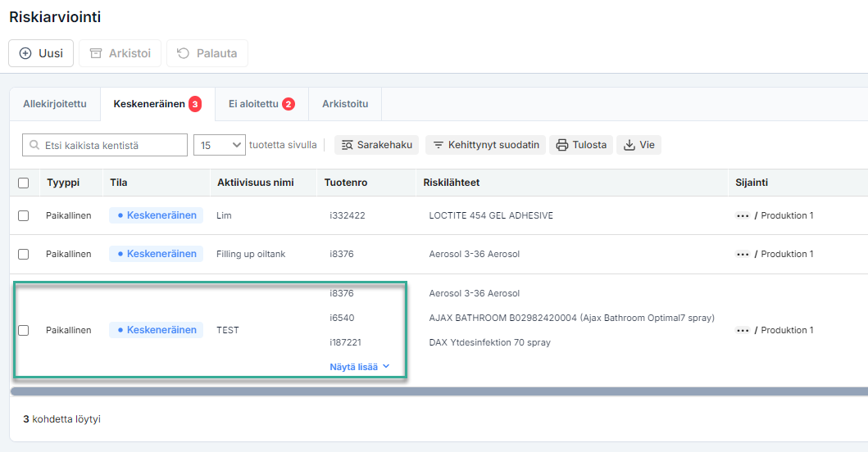The width and height of the screenshot is (868, 452).
Task: Click AJAX BATHROOM B02982420004 risk source
Action: (x=572, y=318)
